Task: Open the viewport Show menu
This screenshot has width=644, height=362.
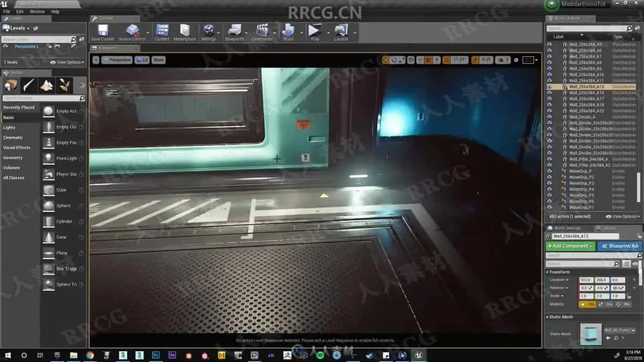Action: (x=158, y=60)
